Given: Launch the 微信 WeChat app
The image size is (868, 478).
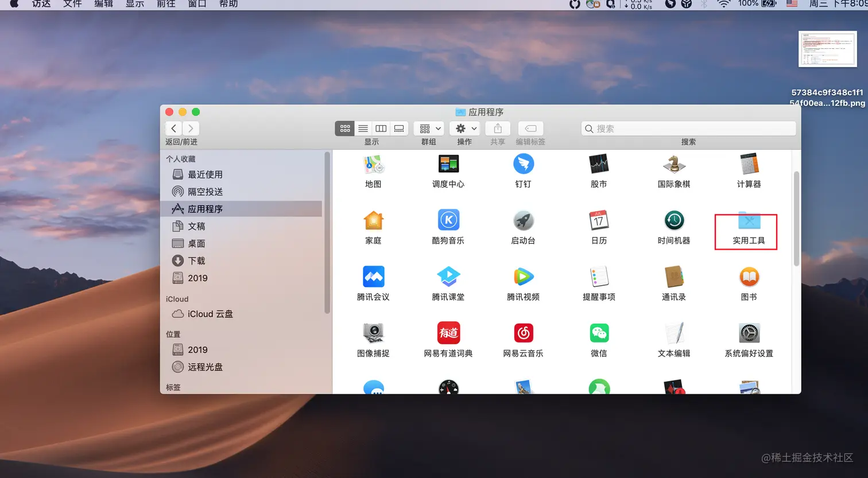Looking at the screenshot, I should [599, 333].
